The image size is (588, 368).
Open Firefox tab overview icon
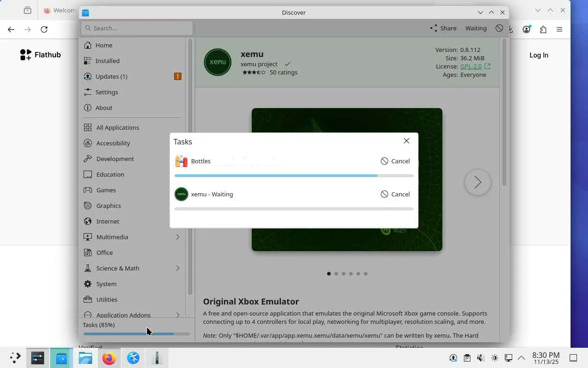(28, 10)
